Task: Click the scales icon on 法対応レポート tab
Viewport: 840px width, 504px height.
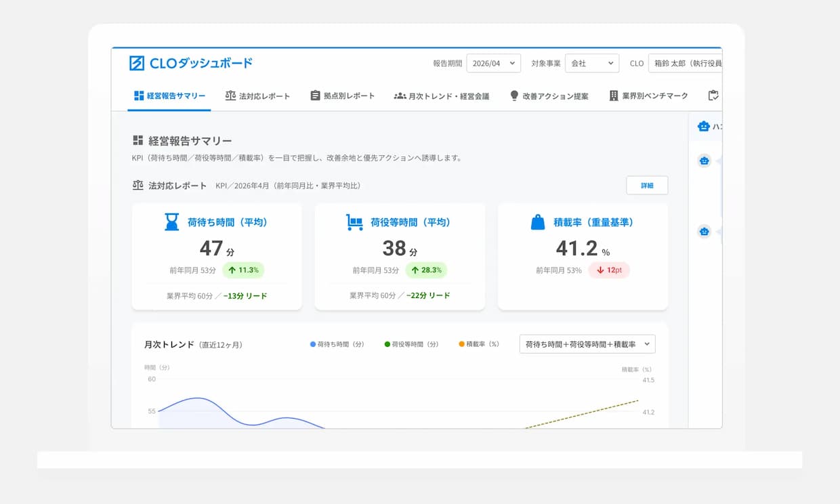Action: point(230,96)
